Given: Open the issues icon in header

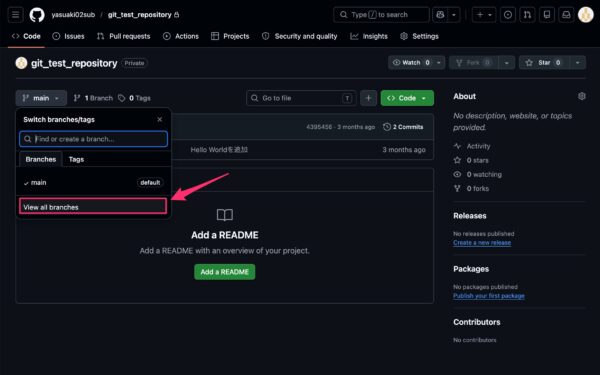Looking at the screenshot, I should 508,15.
